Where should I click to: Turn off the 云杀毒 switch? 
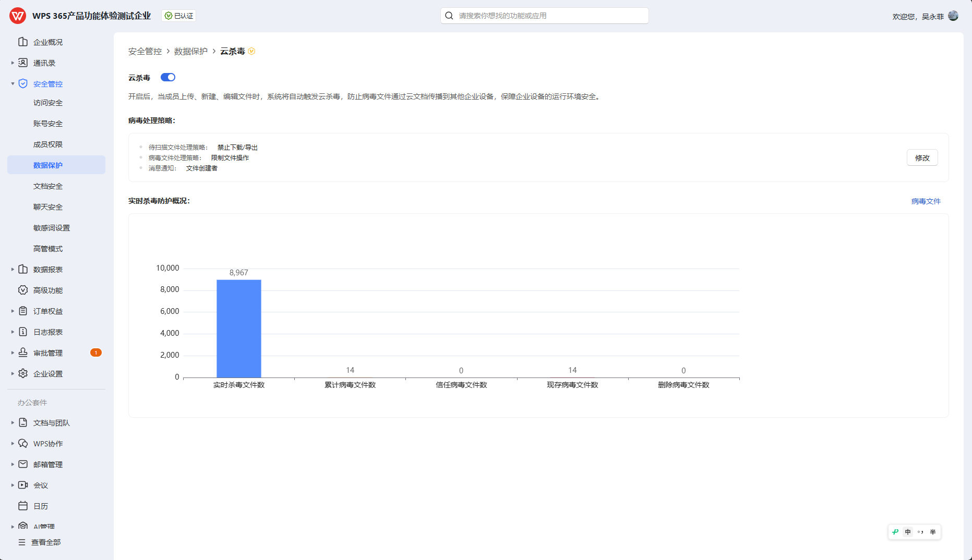click(168, 77)
